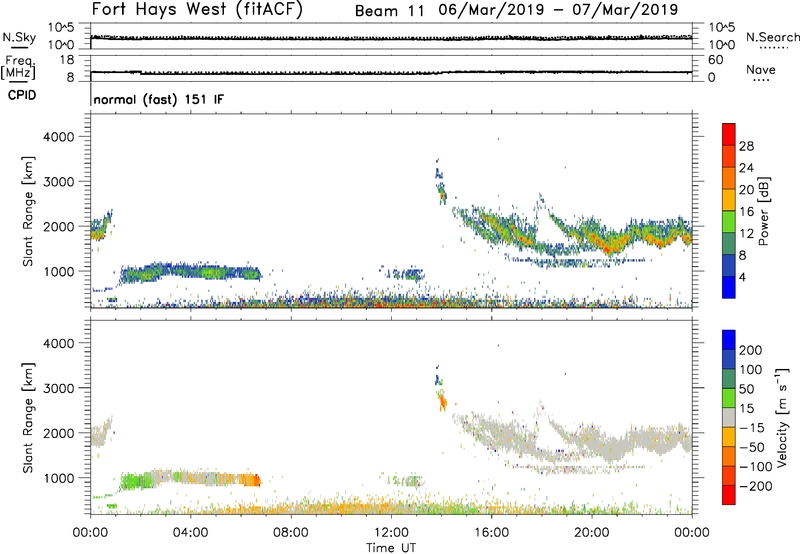
Task: Pick the red top segment of power colorbar
Action: click(729, 134)
